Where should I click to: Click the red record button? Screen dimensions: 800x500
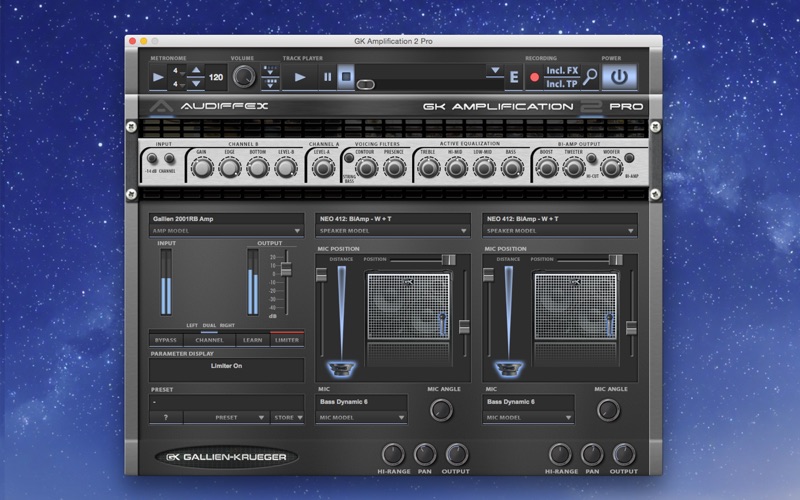pos(534,76)
